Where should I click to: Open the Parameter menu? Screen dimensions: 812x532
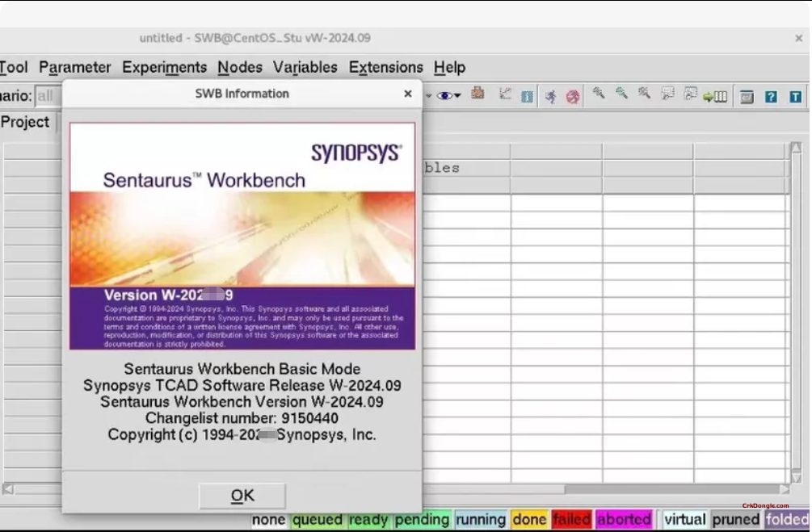coord(75,67)
